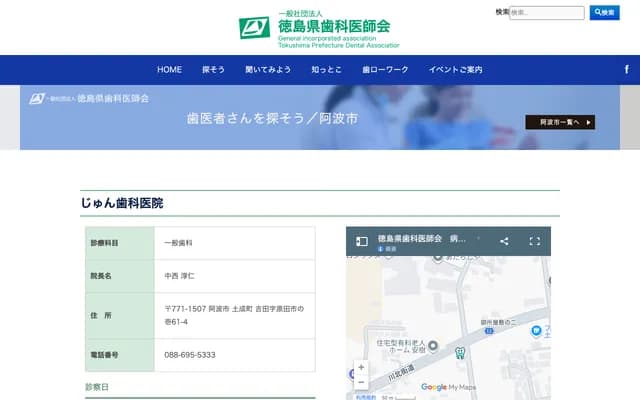
Task: Select 知っとこ in the navigation bar
Action: point(326,70)
